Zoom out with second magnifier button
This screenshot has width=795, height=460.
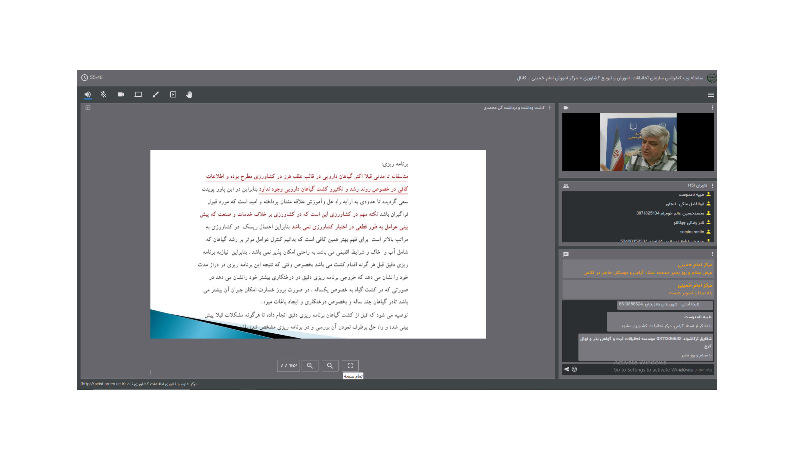pyautogui.click(x=330, y=366)
